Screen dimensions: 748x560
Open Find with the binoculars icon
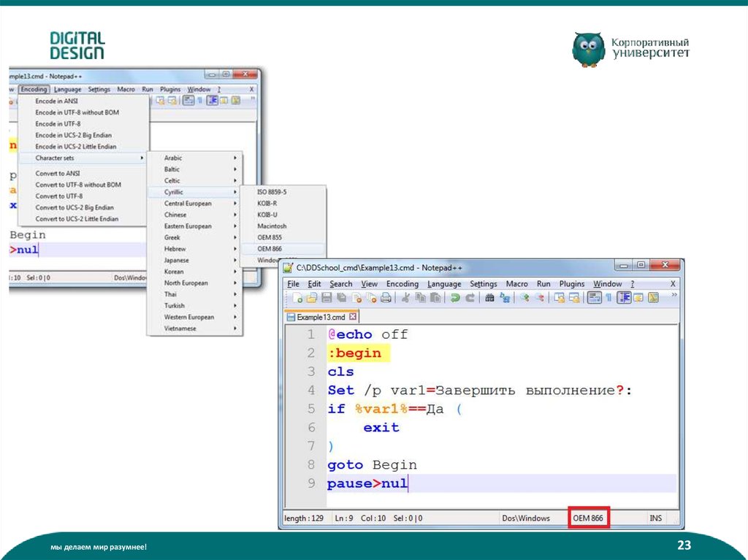(490, 298)
